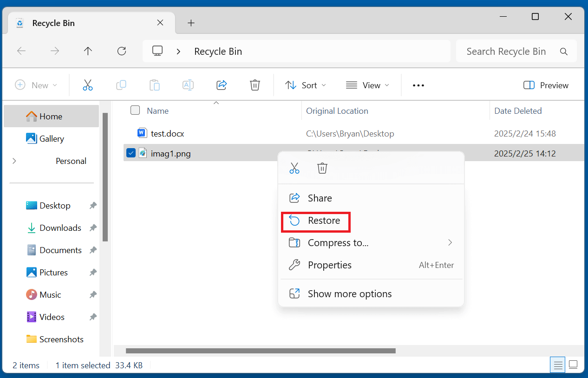Open the Downloads folder in the sidebar
588x378 pixels.
[x=59, y=228]
